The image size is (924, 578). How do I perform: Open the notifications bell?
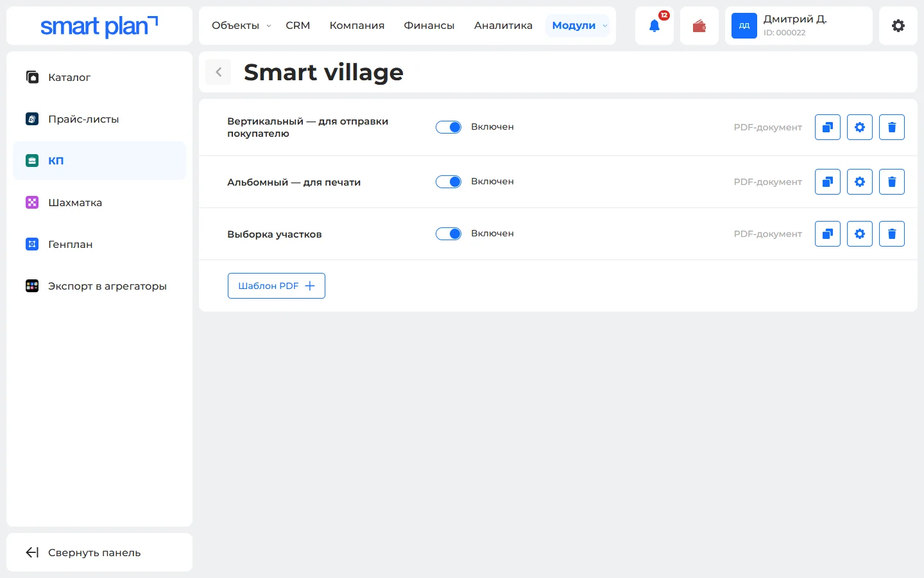pyautogui.click(x=654, y=26)
